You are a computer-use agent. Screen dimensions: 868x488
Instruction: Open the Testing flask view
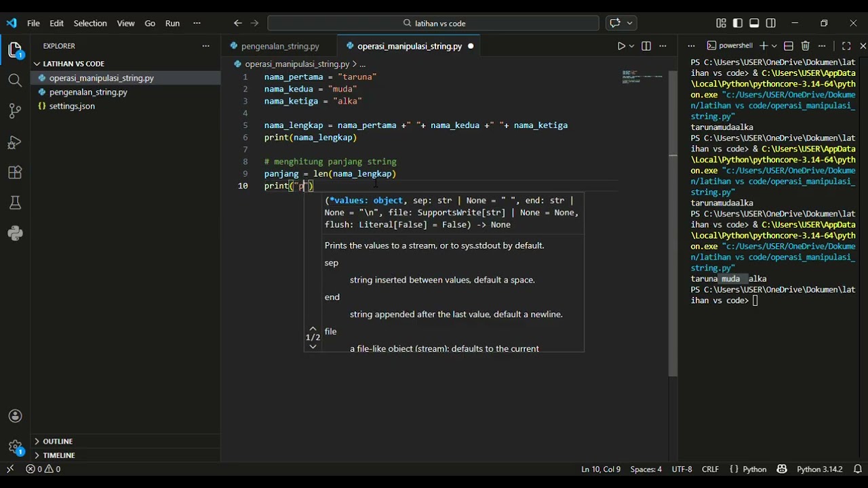point(15,203)
